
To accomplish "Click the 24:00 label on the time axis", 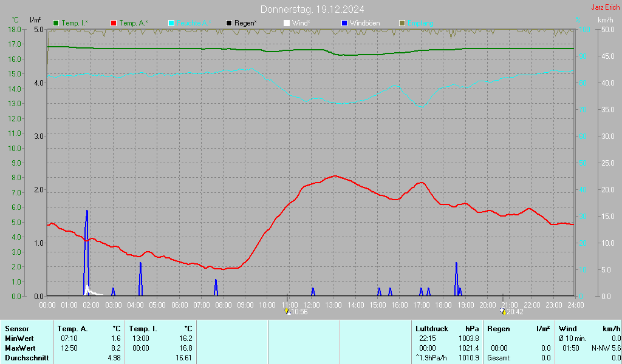I will point(576,305).
